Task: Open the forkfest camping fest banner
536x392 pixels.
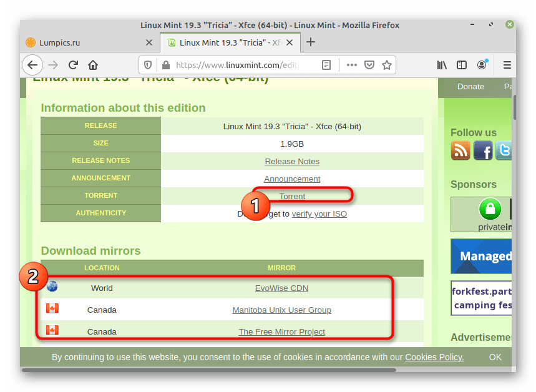Action: 481,298
